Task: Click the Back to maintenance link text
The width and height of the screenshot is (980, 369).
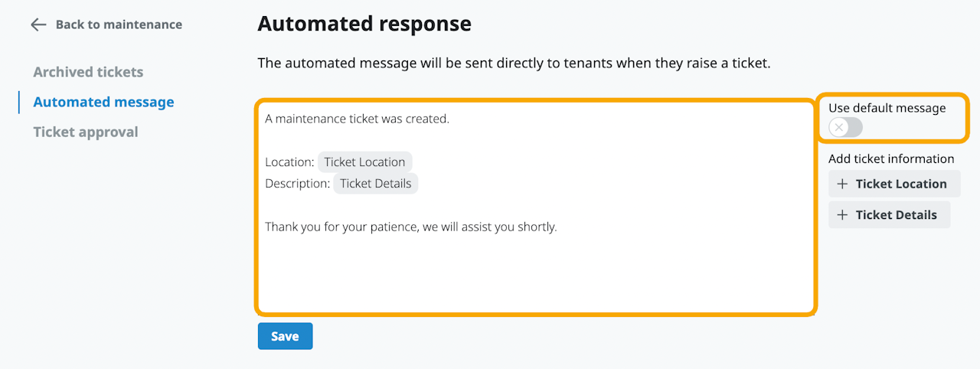Action: coord(119,24)
